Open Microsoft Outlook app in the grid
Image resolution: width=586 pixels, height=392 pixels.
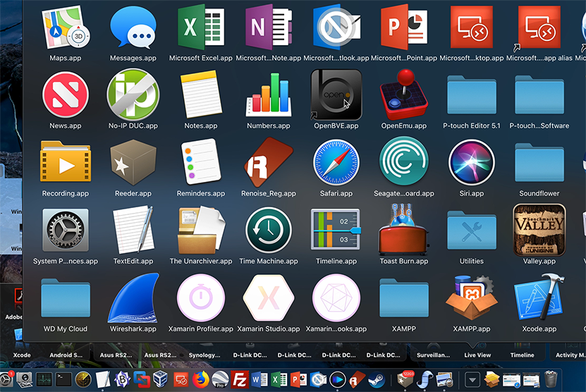click(336, 27)
